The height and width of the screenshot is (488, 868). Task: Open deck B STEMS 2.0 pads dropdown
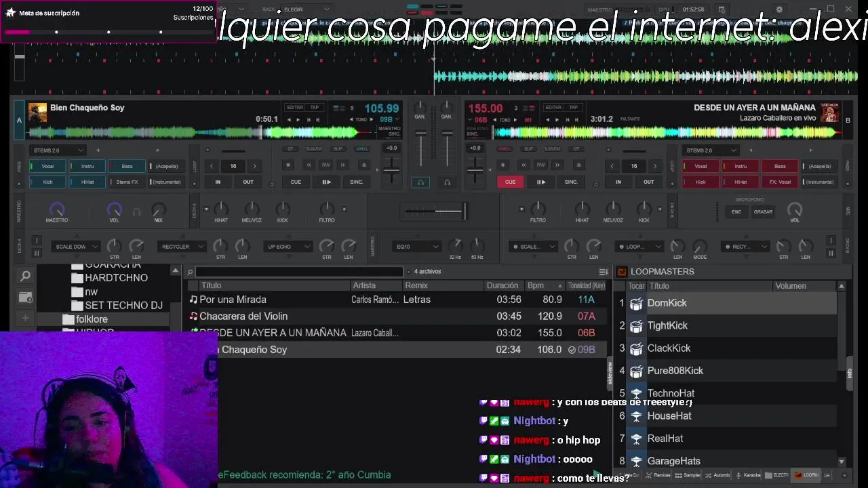(710, 150)
